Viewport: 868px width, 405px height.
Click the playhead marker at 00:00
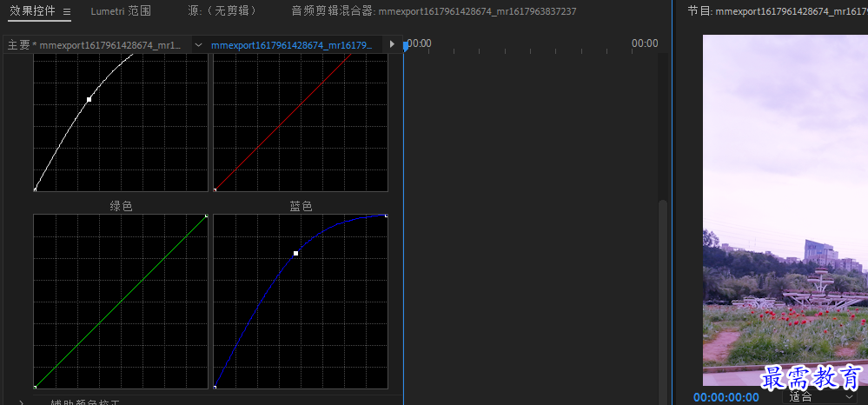pos(406,46)
